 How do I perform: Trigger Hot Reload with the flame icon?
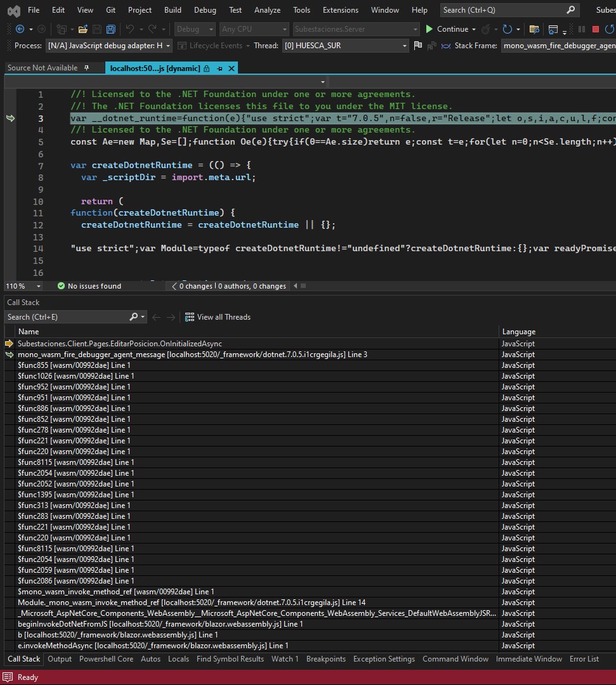tap(487, 29)
